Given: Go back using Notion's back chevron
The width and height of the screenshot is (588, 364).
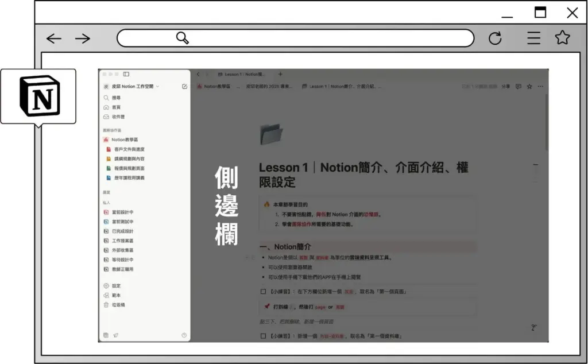Looking at the screenshot, I should (x=198, y=74).
